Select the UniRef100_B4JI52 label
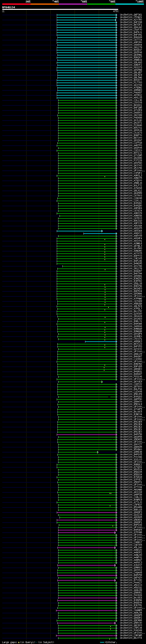Image resolution: width=146 pixels, height=644 pixels. (x=131, y=311)
